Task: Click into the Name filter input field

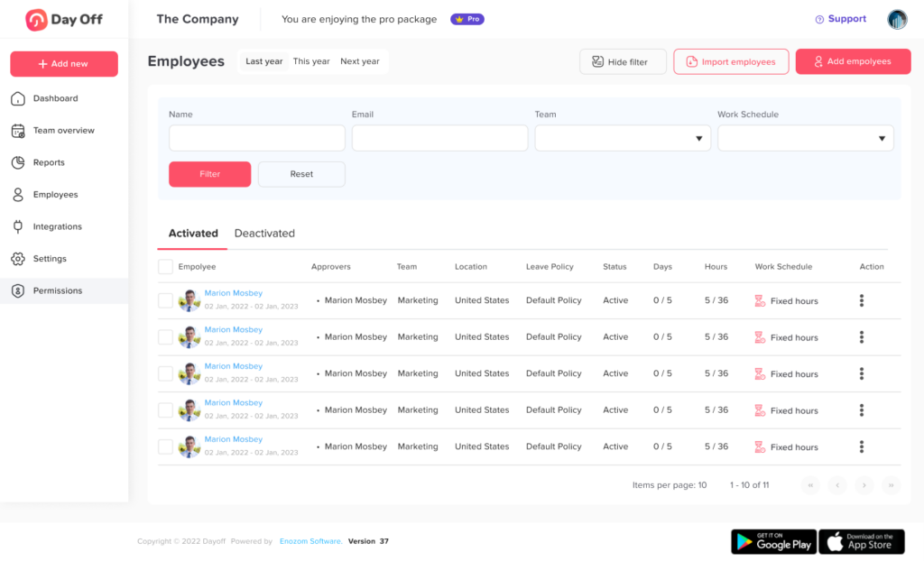Action: click(x=256, y=138)
